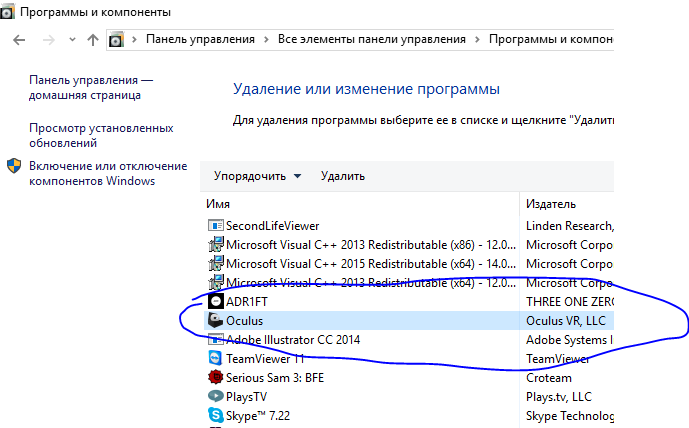
Task: Click the Visual C++ 2013 (x64) icon
Action: point(215,283)
